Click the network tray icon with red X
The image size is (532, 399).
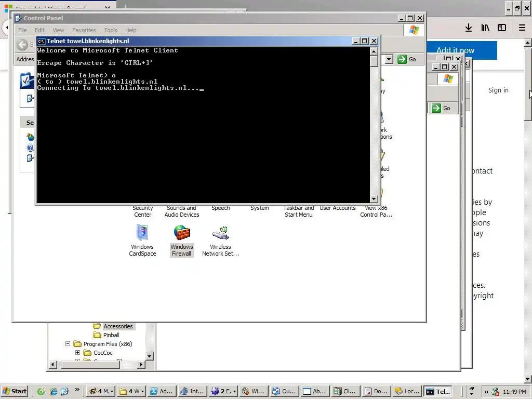(x=495, y=392)
